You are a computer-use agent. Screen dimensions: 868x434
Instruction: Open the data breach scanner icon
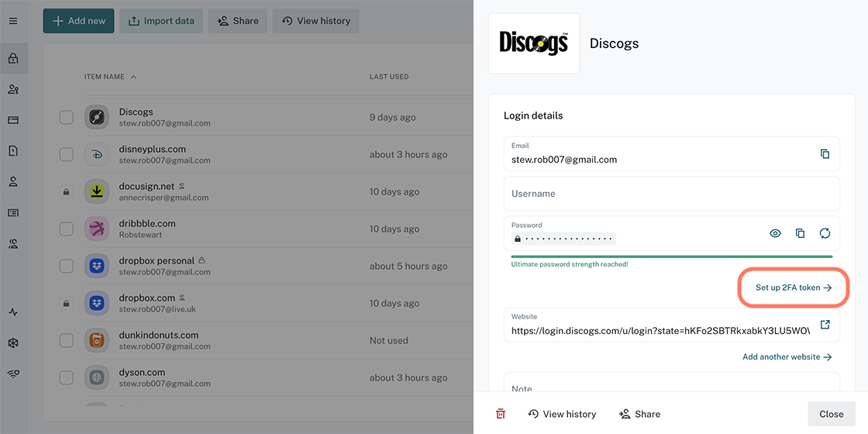(13, 343)
